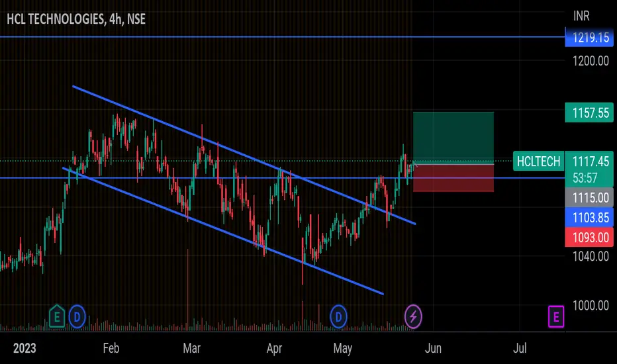617x364 pixels.
Task: Select the red stop-loss zone of long position
Action: (453, 178)
